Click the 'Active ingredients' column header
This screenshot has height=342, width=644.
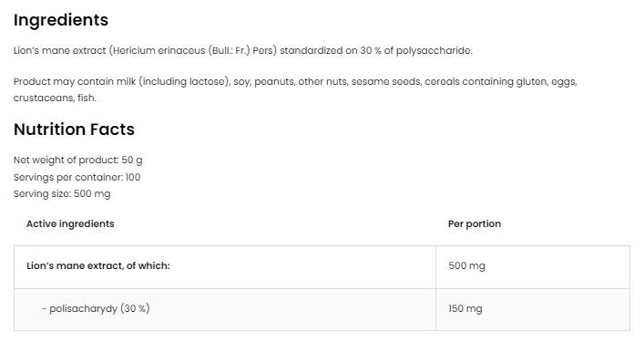pos(70,223)
